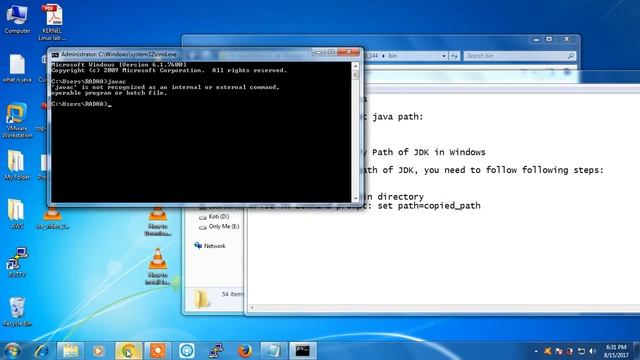640x360 pixels.
Task: Open the File Explorer taskbar button
Action: coord(70,351)
